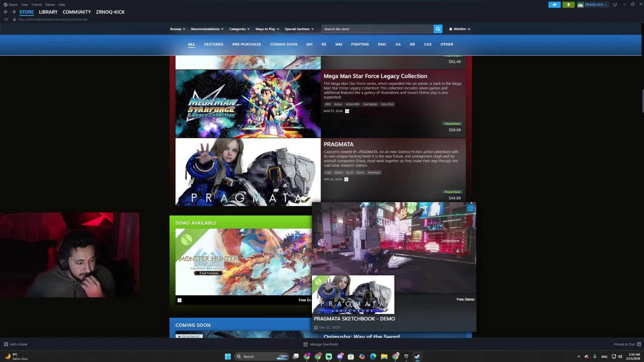Screen dimensions: 644x362
Task: Open the Big Picture mode icon
Action: coord(615,5)
